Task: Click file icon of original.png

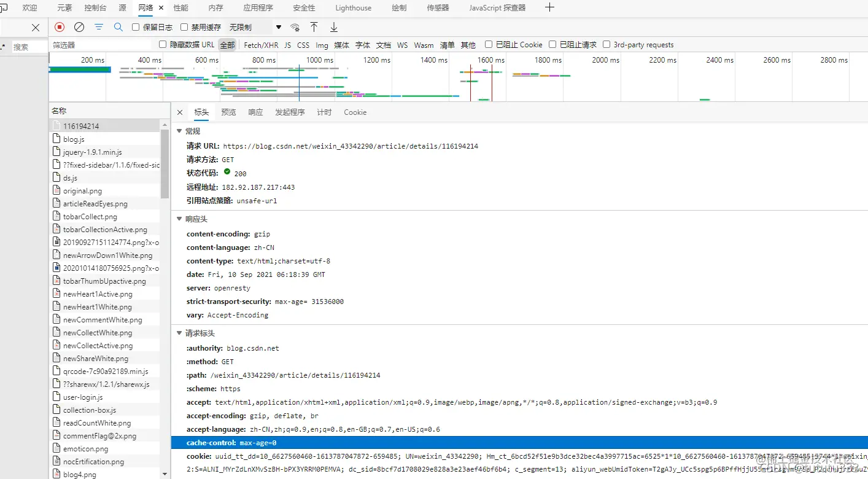Action: coord(56,191)
